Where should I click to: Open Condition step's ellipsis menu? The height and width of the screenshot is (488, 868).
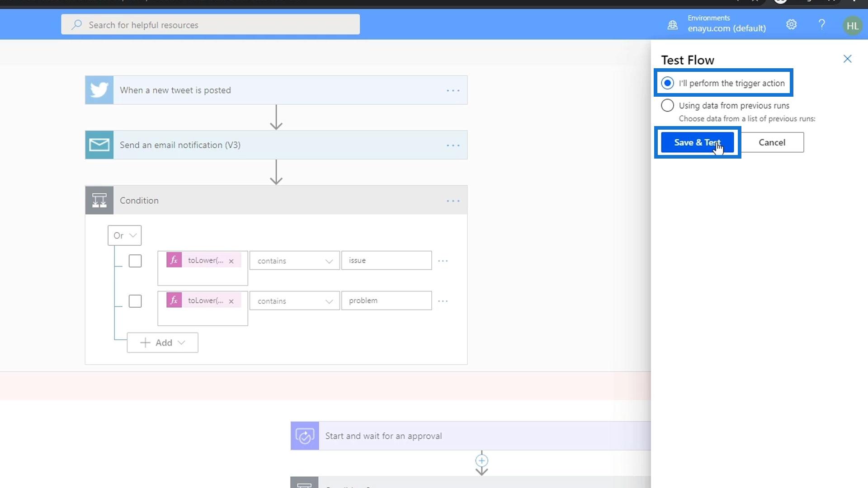point(453,201)
